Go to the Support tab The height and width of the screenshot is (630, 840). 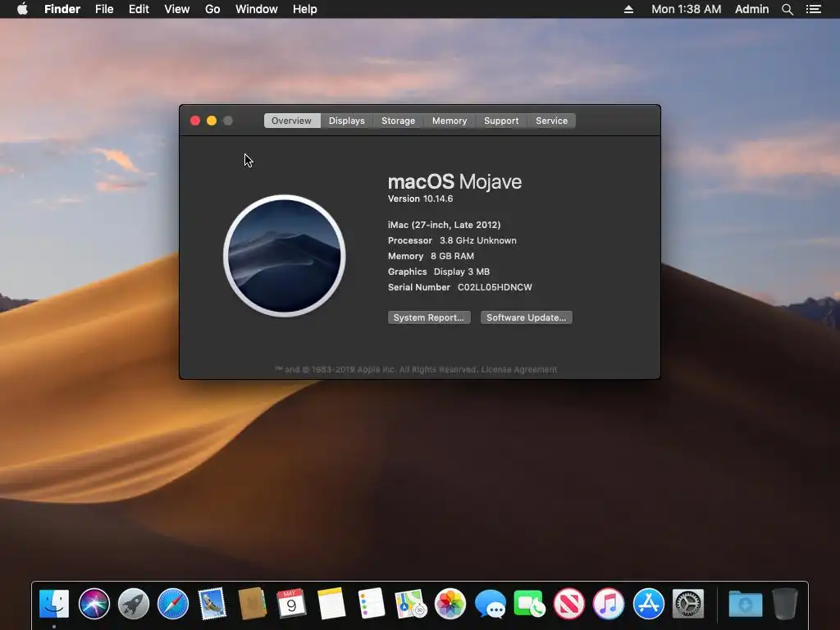[501, 121]
